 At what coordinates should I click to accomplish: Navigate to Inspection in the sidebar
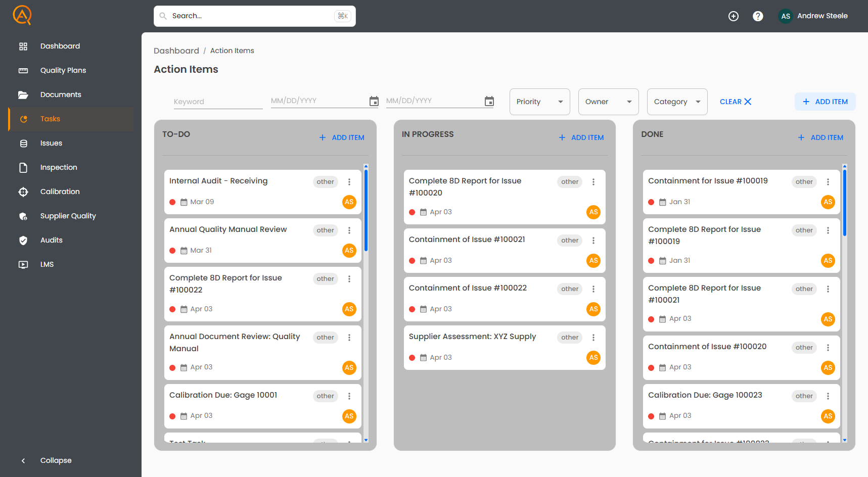(71, 167)
